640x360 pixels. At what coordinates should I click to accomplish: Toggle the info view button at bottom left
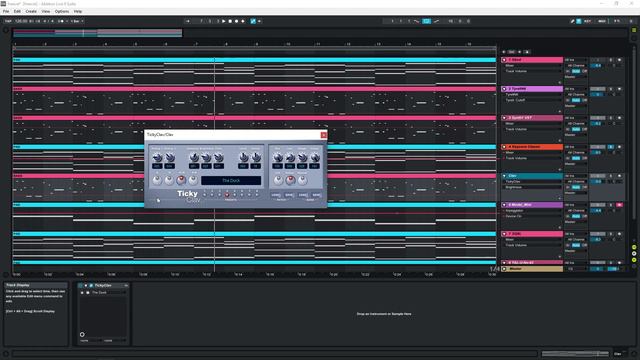(x=6, y=354)
